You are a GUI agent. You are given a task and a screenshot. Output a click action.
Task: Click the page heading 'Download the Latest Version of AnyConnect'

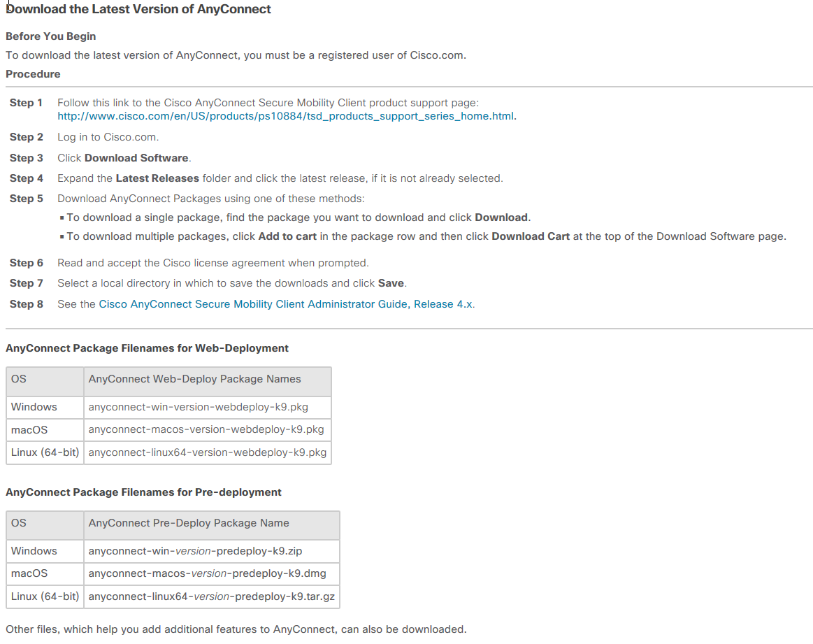[138, 9]
